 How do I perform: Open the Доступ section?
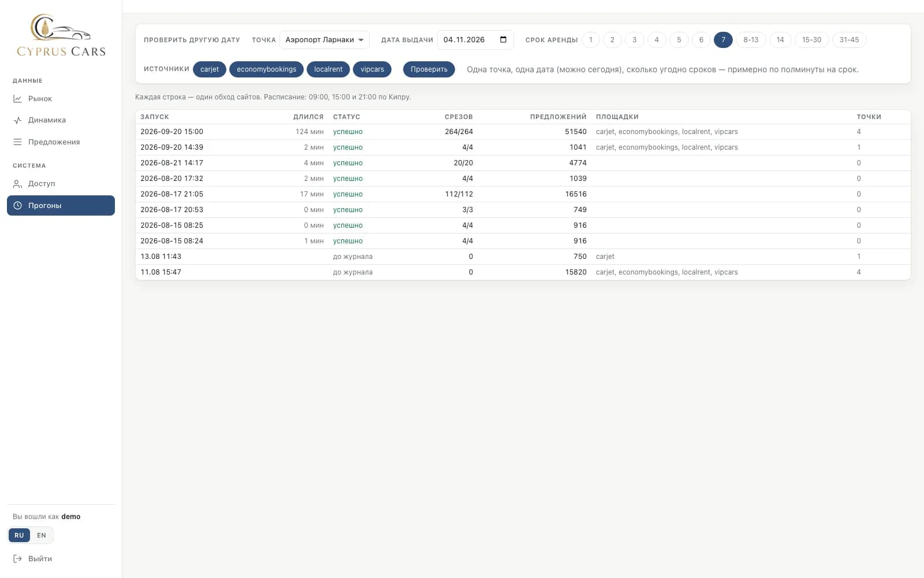tap(61, 184)
